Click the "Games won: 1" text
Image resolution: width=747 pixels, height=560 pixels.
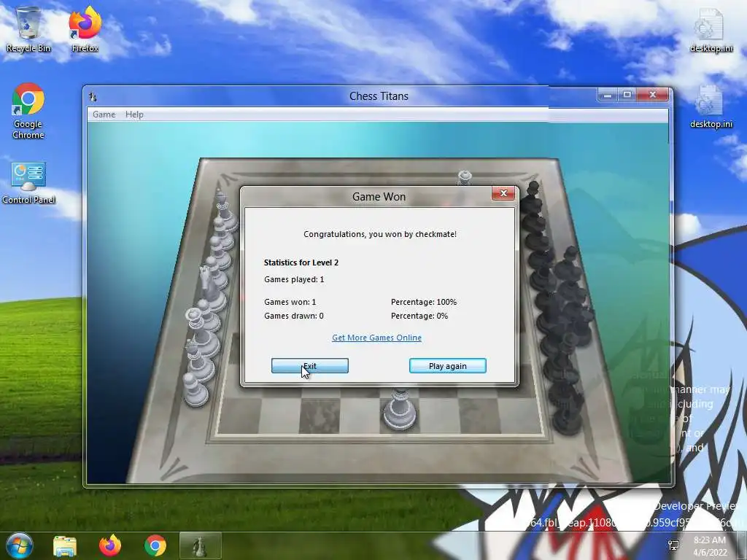(290, 302)
